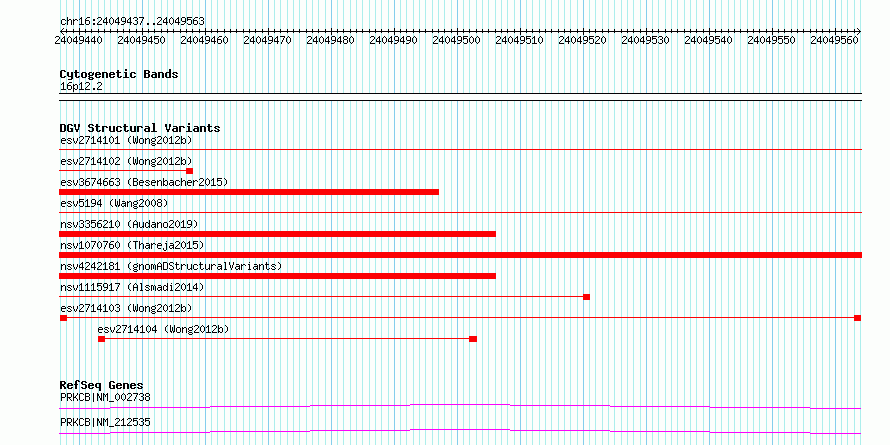Click the 16p12.2 band label
The height and width of the screenshot is (445, 890).
pyautogui.click(x=81, y=87)
